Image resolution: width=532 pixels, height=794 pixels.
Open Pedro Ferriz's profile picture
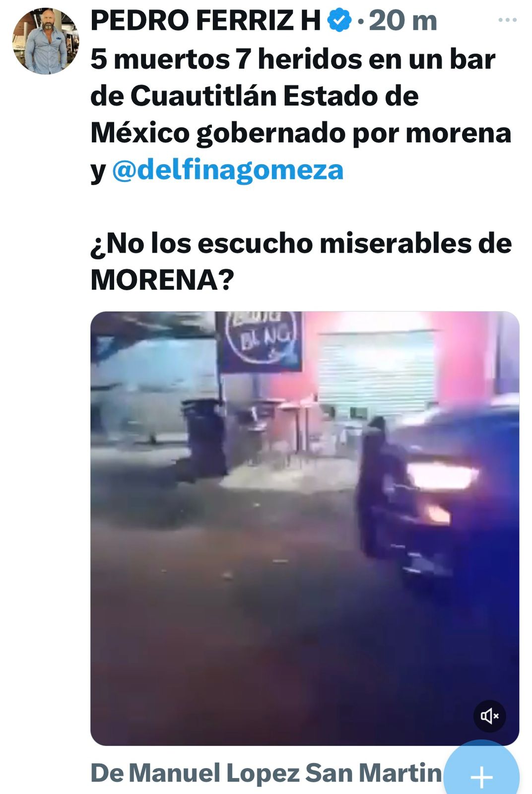click(x=46, y=41)
